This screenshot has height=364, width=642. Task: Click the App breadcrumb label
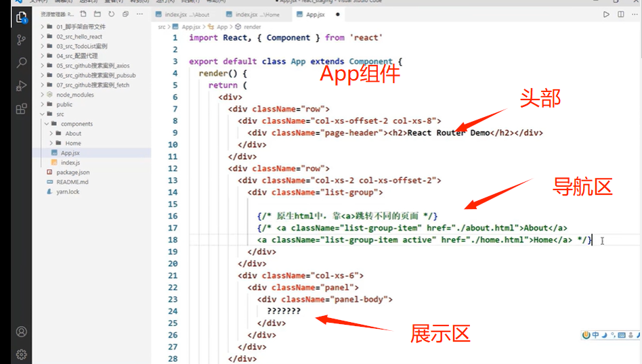tap(222, 27)
